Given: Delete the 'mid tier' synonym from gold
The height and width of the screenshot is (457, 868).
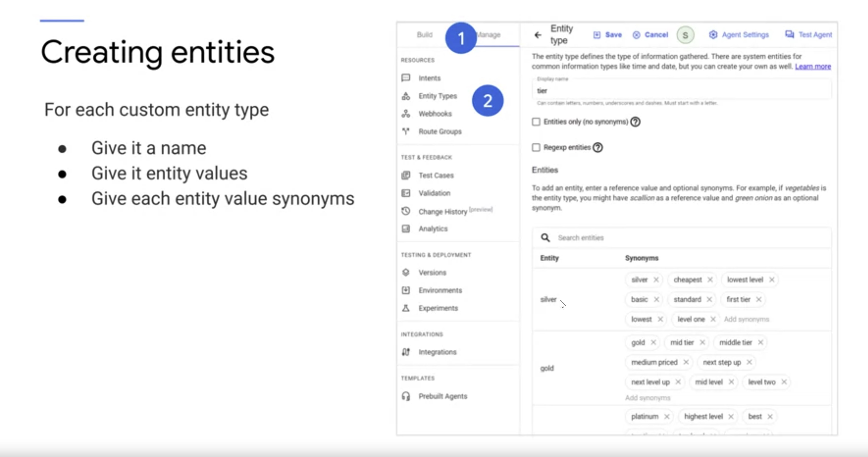Looking at the screenshot, I should [702, 343].
